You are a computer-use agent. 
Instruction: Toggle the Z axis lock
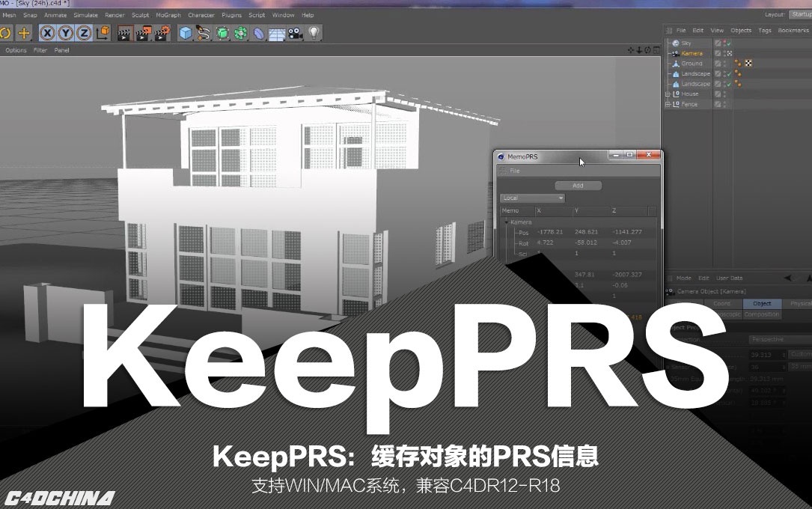click(x=84, y=33)
